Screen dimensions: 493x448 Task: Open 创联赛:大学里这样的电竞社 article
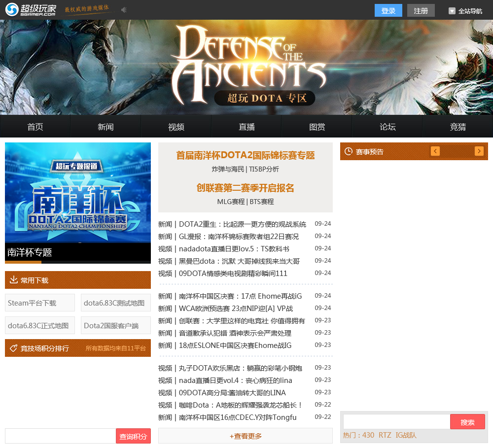[x=242, y=321]
